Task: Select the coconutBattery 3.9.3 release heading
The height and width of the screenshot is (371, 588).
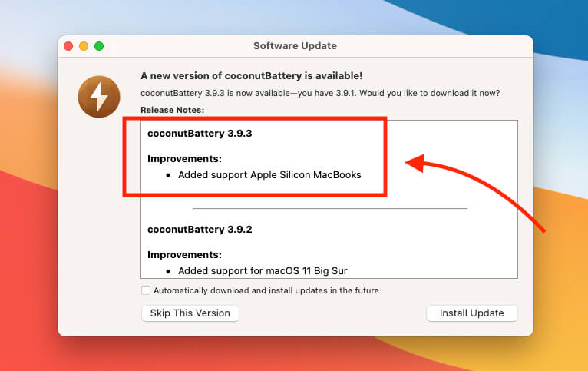Action: pyautogui.click(x=200, y=134)
